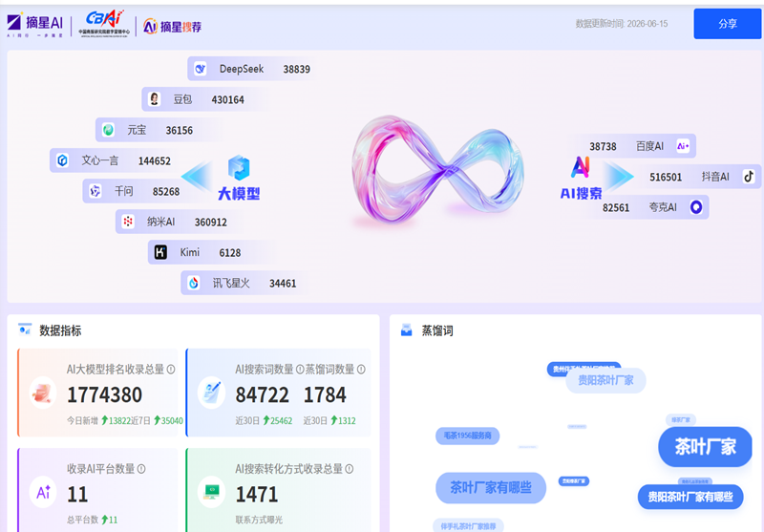The image size is (764, 532).
Task: Click the Kimi black K icon
Action: point(160,252)
